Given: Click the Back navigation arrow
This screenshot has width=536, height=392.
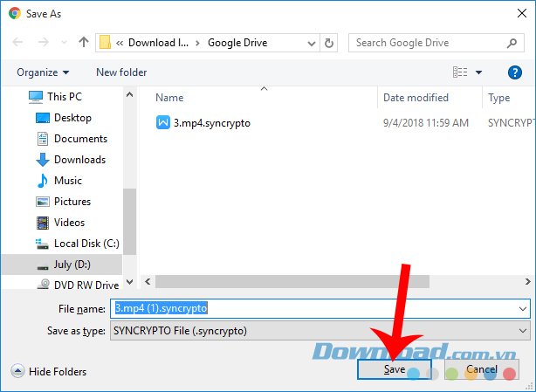Looking at the screenshot, I should [x=17, y=43].
